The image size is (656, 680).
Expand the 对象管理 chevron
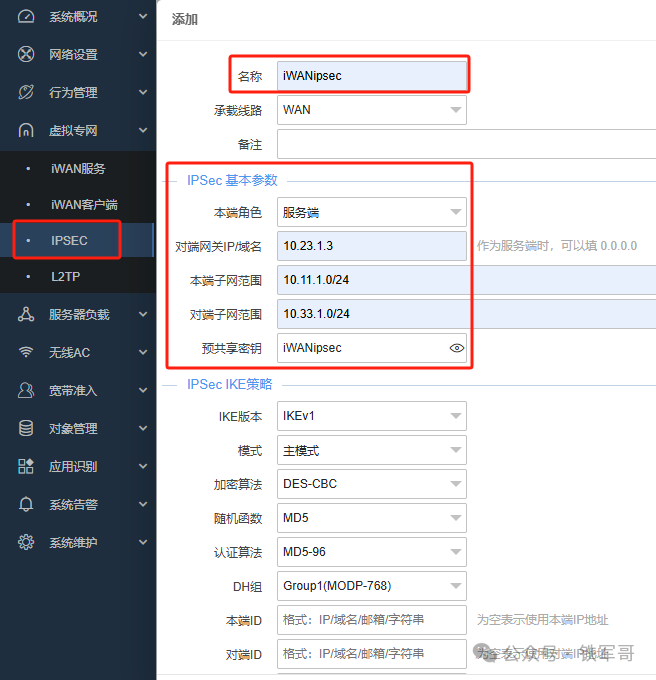(143, 428)
